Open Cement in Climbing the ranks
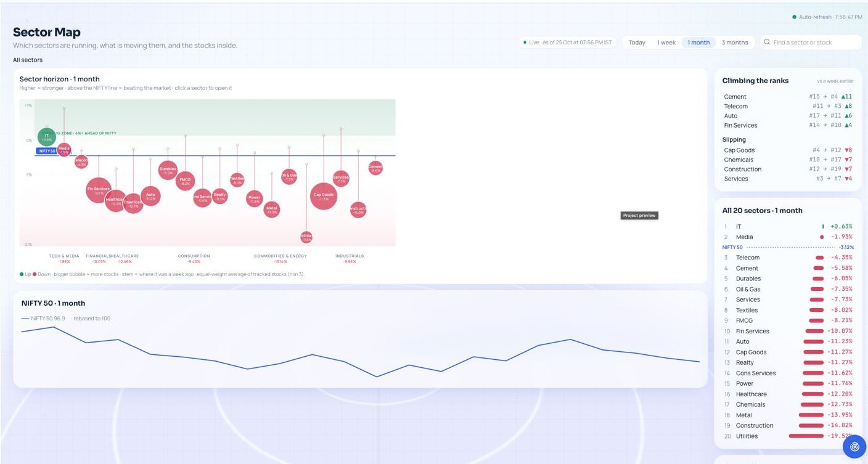The height and width of the screenshot is (464, 868). [x=788, y=97]
